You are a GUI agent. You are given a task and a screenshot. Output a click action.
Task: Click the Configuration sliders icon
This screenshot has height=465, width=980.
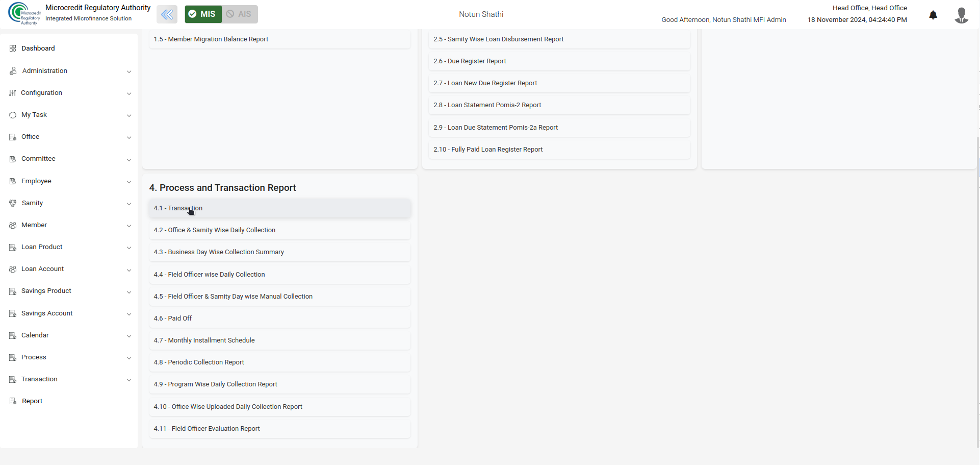click(x=13, y=93)
